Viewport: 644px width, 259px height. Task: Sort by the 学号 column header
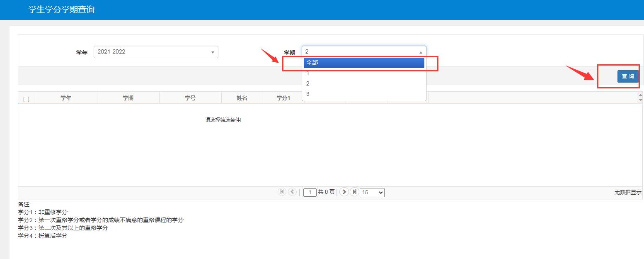pos(190,98)
